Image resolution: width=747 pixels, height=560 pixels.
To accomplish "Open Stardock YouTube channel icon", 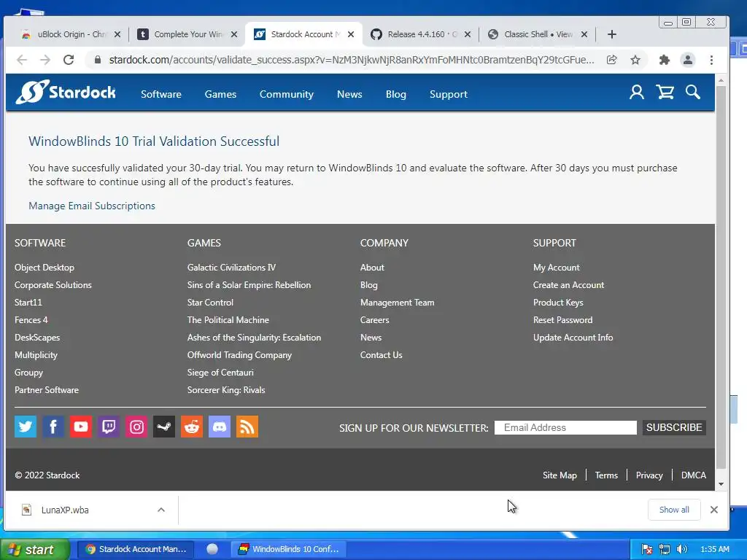I will (80, 426).
